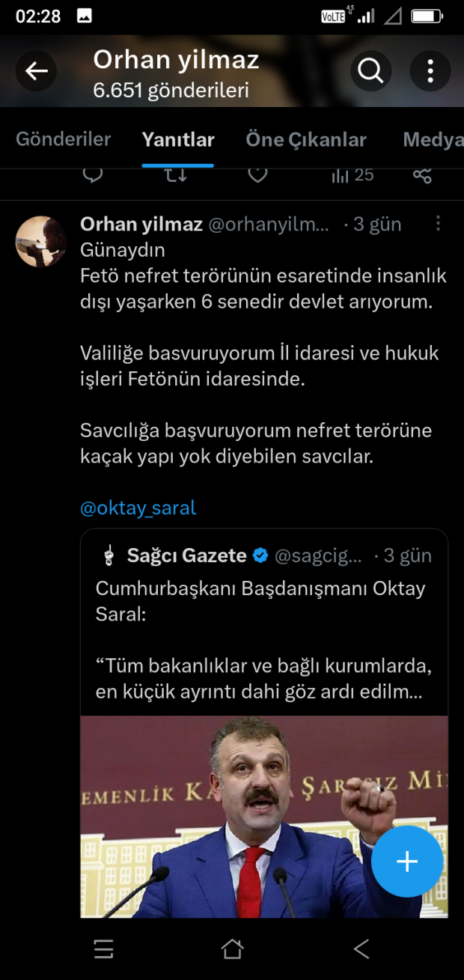Open the Öne Çıkanlar tab
Viewport: 464px width, 980px height.
(306, 139)
